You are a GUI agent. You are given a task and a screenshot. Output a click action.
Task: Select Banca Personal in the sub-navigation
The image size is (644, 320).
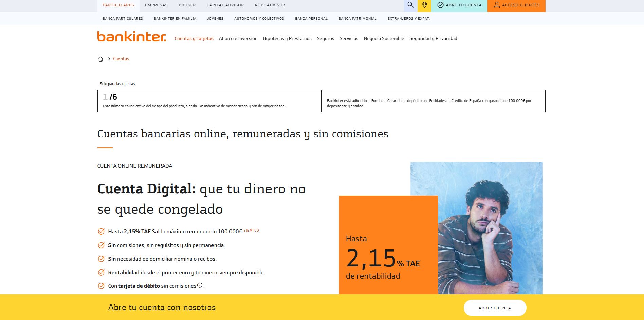point(311,19)
